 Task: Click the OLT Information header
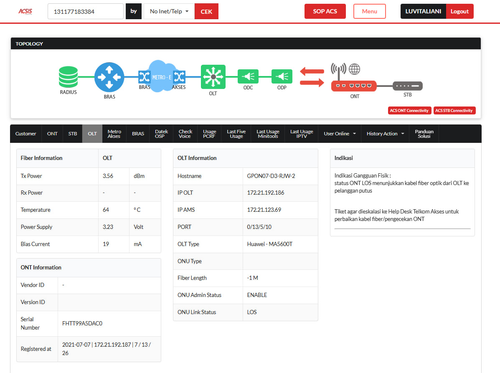tap(246, 158)
